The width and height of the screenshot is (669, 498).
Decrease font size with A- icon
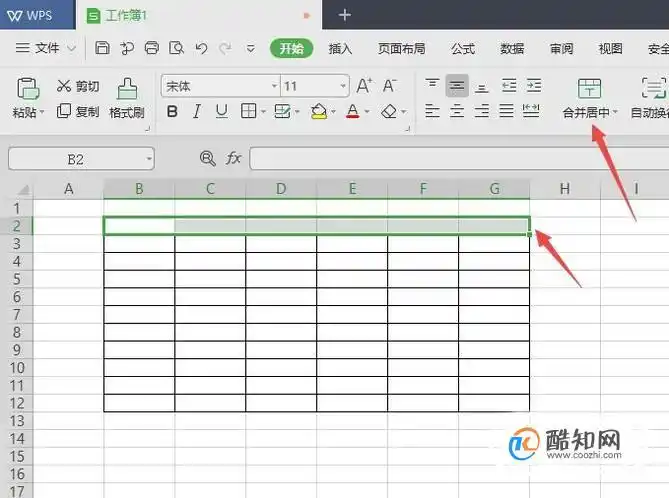(x=390, y=86)
